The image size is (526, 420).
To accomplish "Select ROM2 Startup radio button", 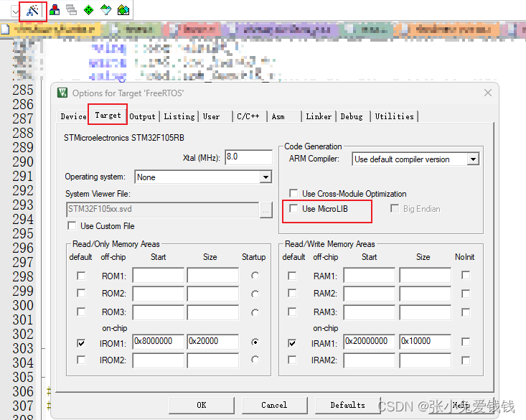I will tap(255, 294).
